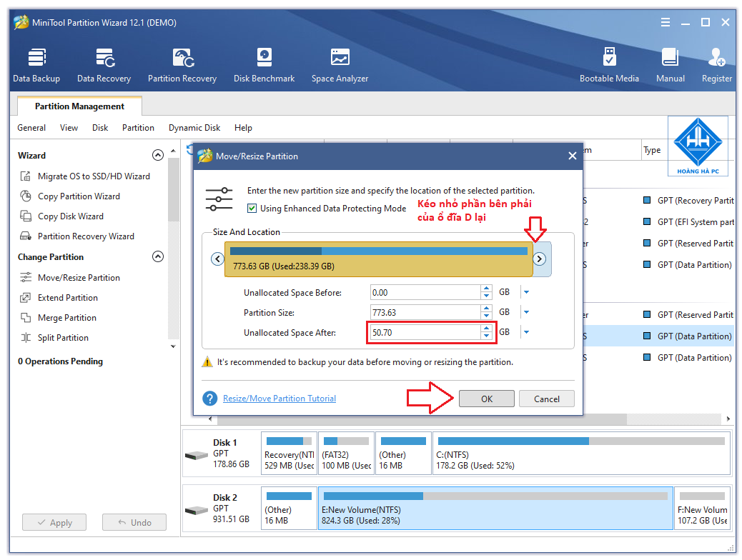Click right arrow of the partition size slider
This screenshot has height=560, width=742.
(x=541, y=259)
